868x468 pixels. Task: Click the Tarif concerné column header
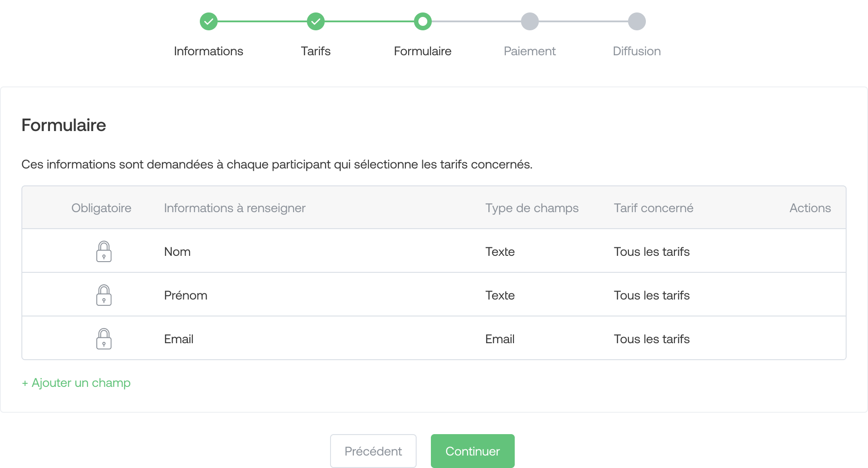coord(653,208)
